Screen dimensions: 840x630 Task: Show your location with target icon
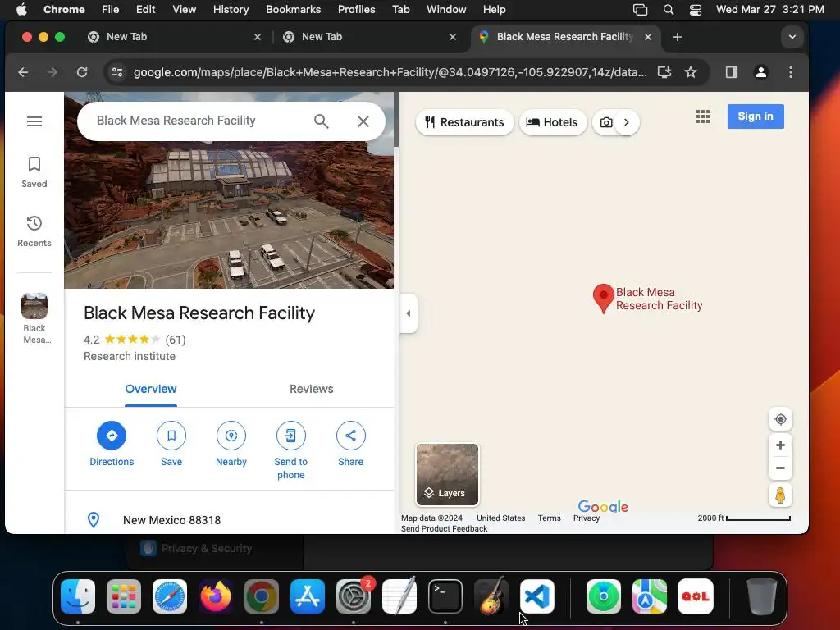pos(781,419)
